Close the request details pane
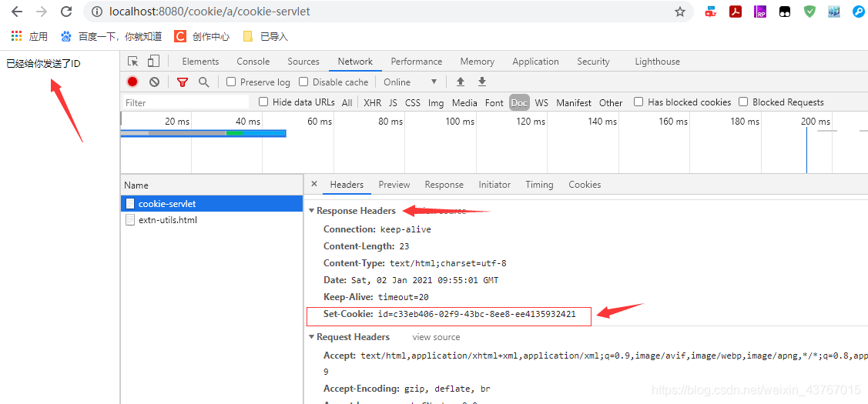868x404 pixels. tap(314, 184)
